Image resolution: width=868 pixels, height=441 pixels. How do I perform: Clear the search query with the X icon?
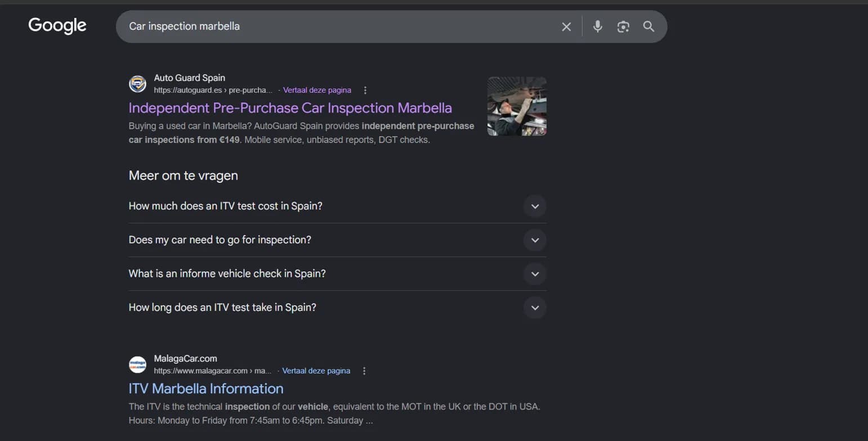tap(566, 26)
